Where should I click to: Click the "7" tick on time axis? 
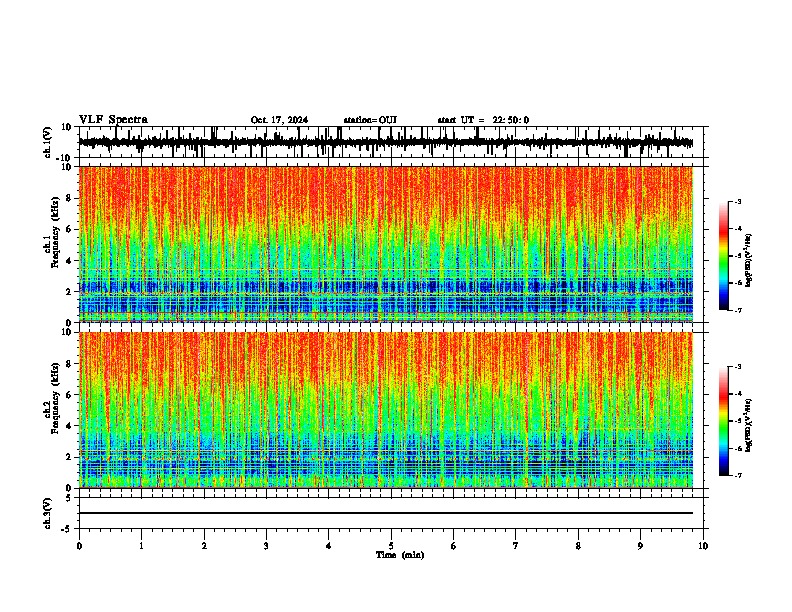(x=516, y=546)
